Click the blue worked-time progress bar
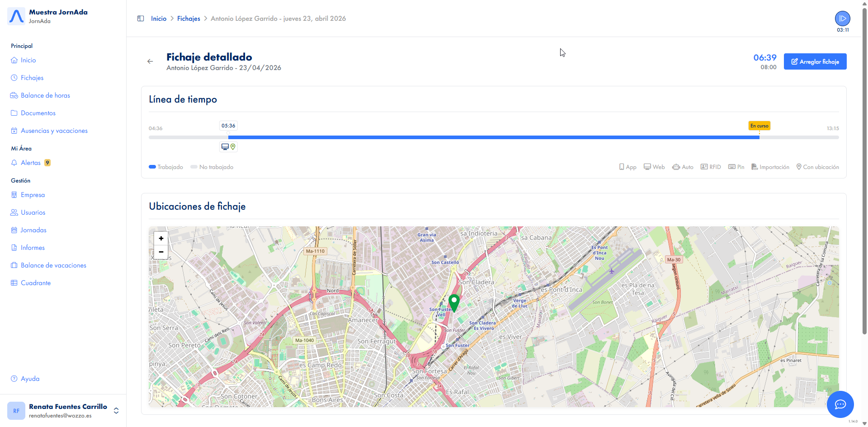868x427 pixels. (x=493, y=137)
